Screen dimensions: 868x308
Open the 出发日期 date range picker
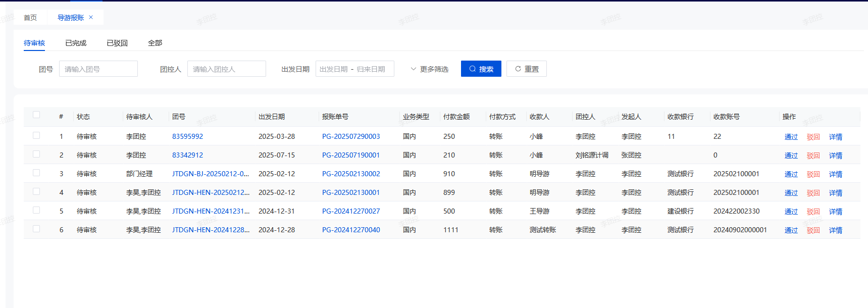354,69
